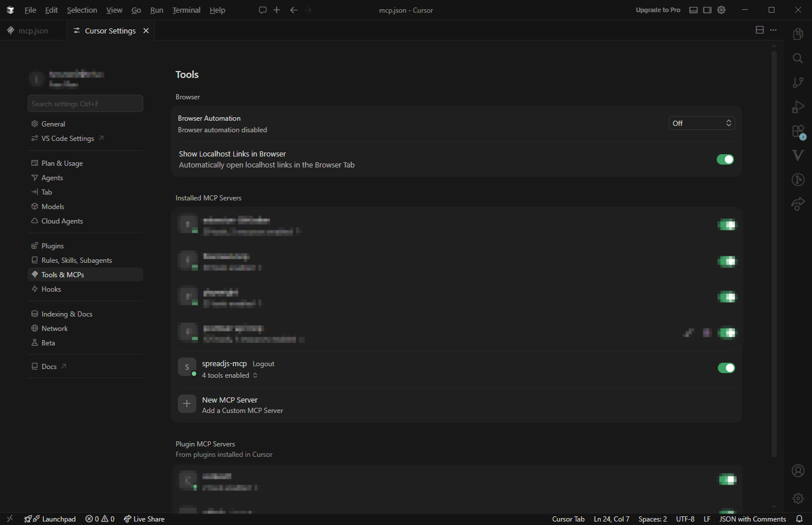This screenshot has width=812, height=525.
Task: Open Tab settings section
Action: 85,192
